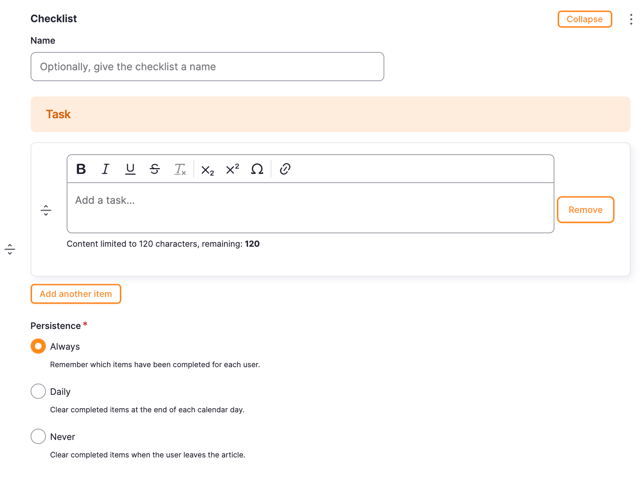Click the checklist block reorder handle
The image size is (644, 484).
pyautogui.click(x=10, y=249)
